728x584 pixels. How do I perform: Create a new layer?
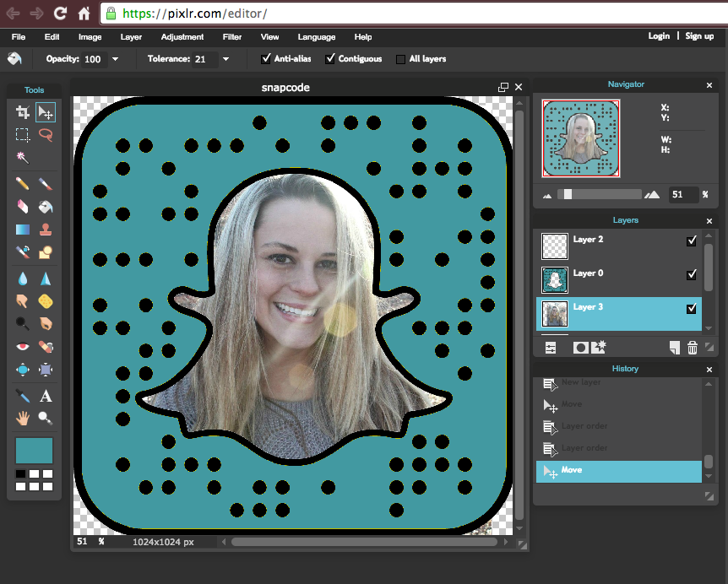tap(675, 348)
